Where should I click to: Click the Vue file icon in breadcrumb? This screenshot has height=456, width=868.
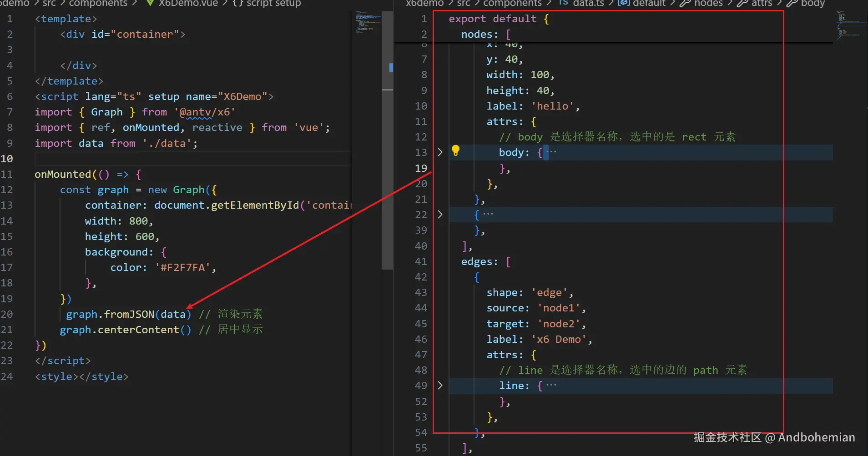point(150,3)
